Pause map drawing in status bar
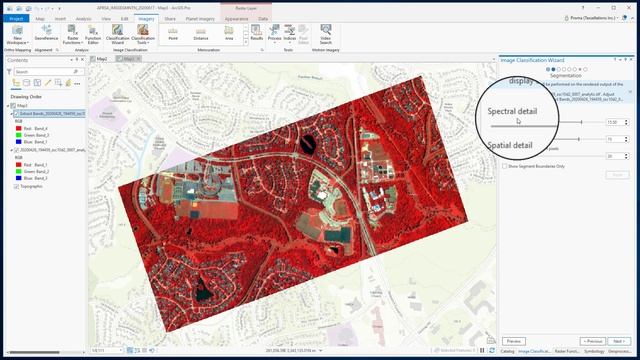The width and height of the screenshot is (640, 360). (482, 350)
